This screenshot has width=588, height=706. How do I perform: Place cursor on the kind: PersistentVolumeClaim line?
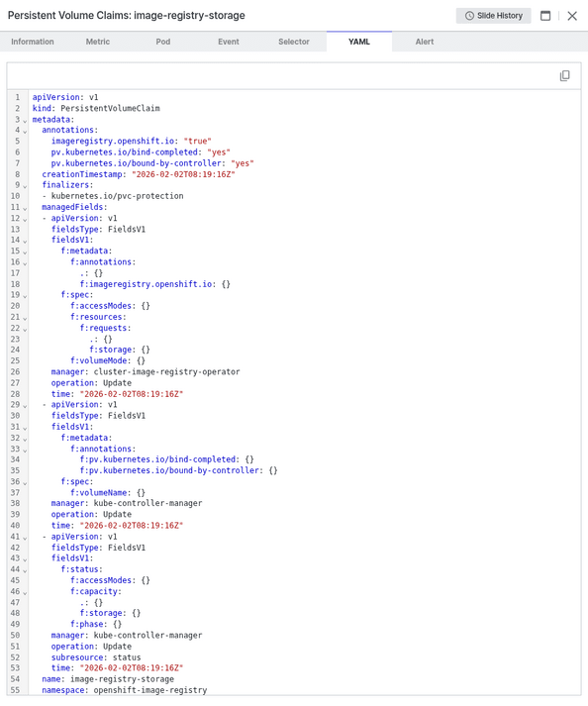[x=96, y=108]
